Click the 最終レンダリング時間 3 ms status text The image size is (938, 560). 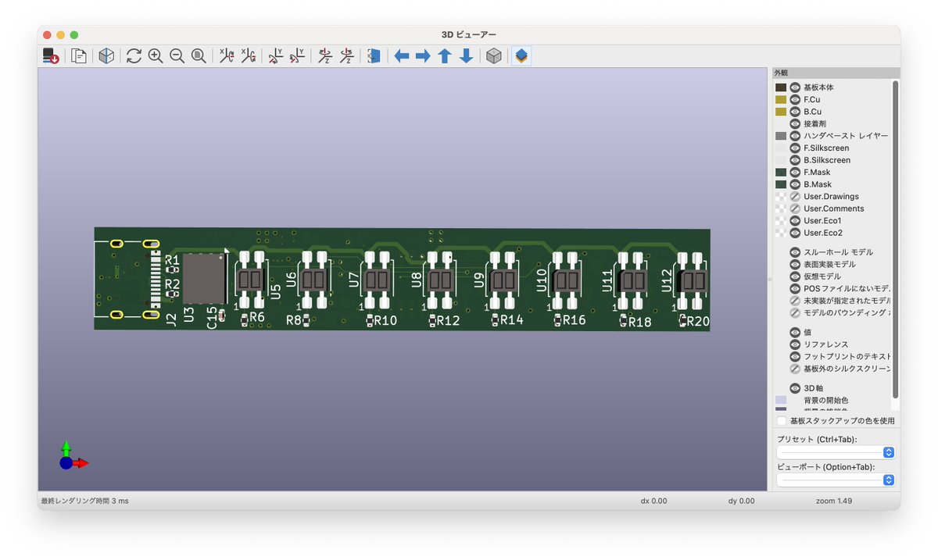click(84, 501)
